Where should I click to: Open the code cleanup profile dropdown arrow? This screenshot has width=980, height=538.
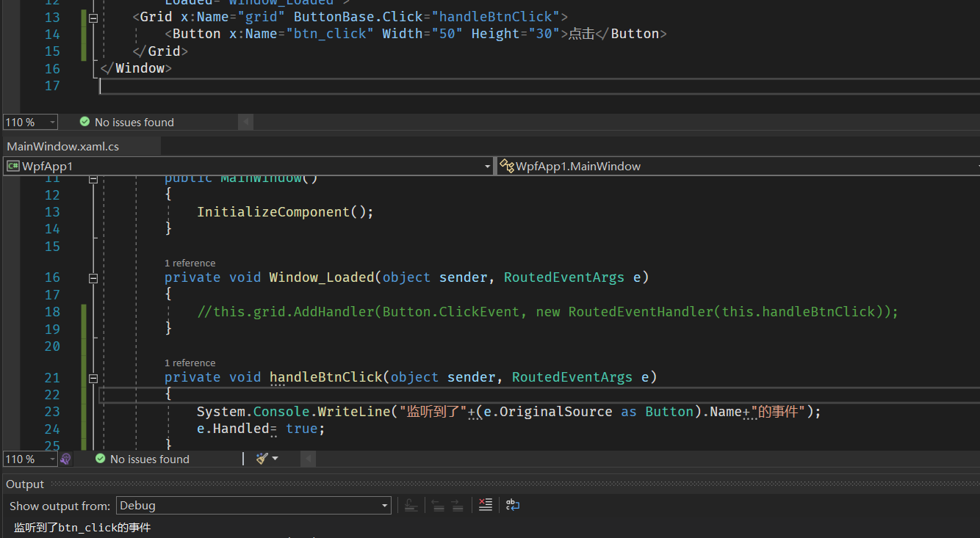[x=275, y=459]
